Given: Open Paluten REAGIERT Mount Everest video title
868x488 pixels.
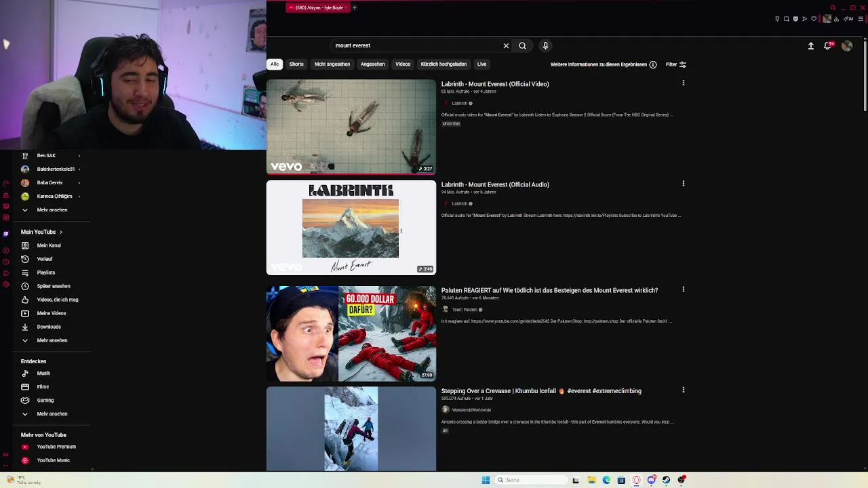Looking at the screenshot, I should (x=549, y=290).
